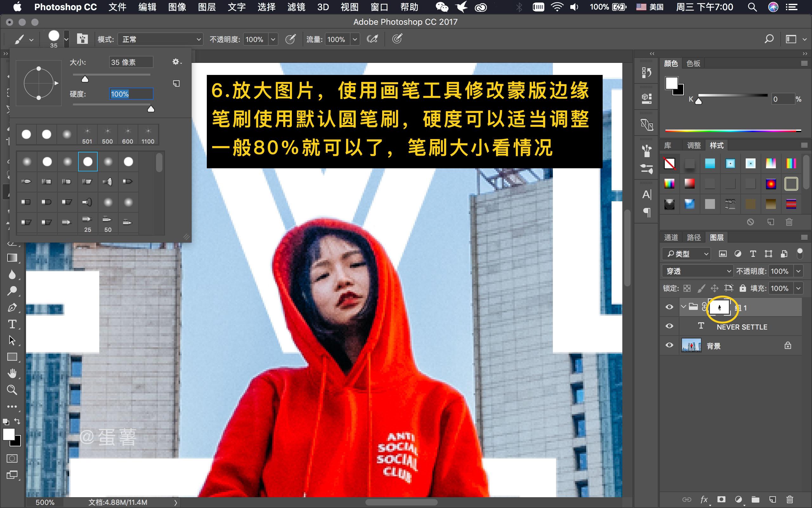Select the Path Selection arrow tool

(x=12, y=340)
